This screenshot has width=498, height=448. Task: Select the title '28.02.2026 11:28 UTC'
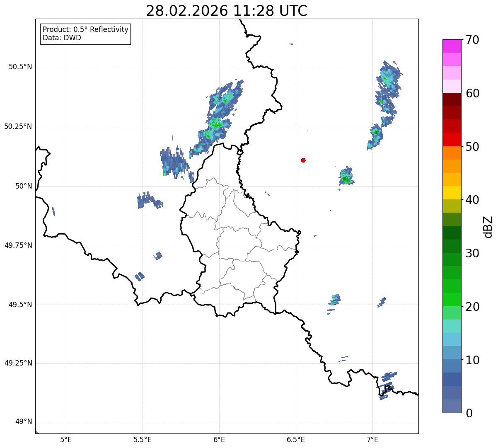click(x=227, y=10)
